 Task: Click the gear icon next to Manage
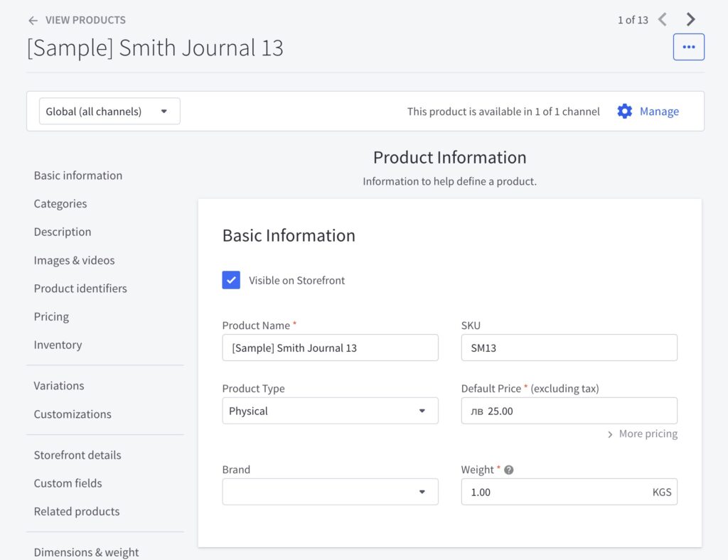tap(624, 112)
